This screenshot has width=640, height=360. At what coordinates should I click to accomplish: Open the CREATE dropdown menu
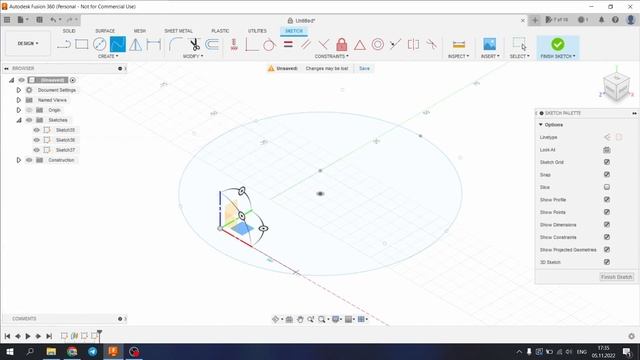tap(108, 56)
